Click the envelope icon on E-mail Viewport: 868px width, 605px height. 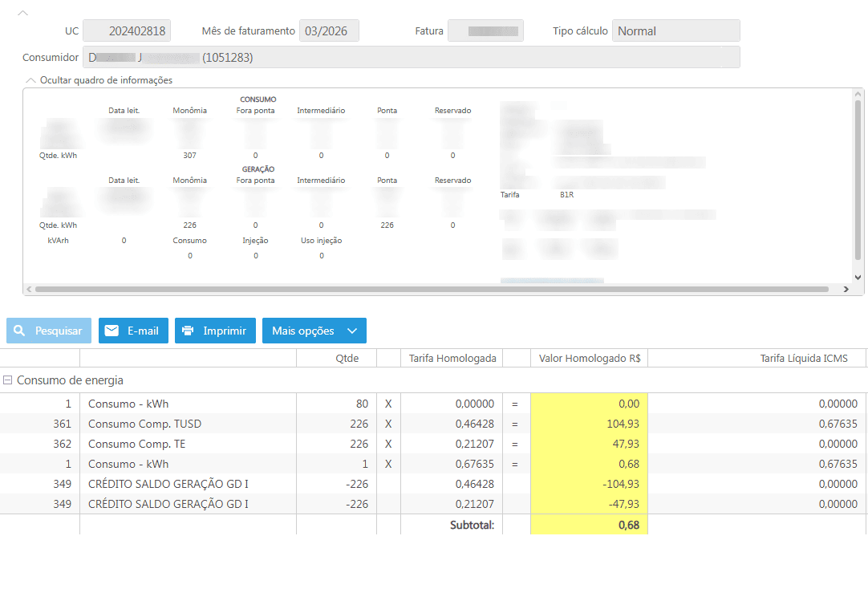point(112,331)
